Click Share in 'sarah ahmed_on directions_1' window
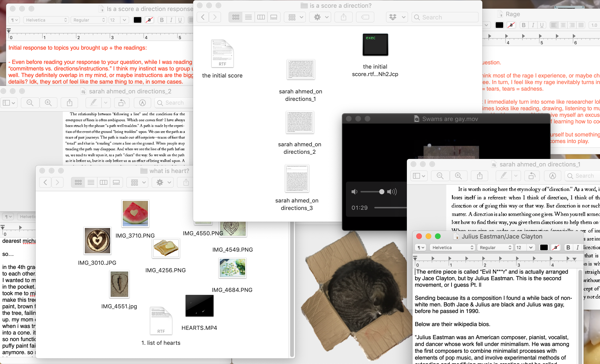This screenshot has height=364, width=600. pyautogui.click(x=480, y=176)
